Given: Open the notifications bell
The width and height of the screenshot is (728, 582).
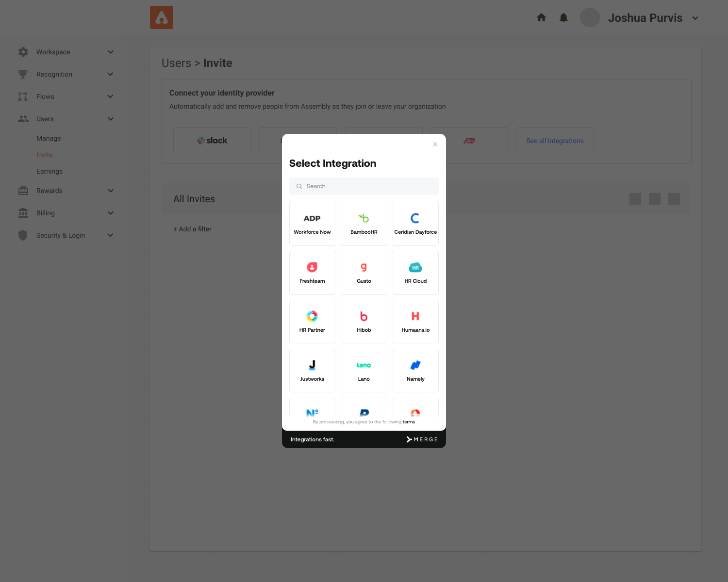Looking at the screenshot, I should pos(563,17).
